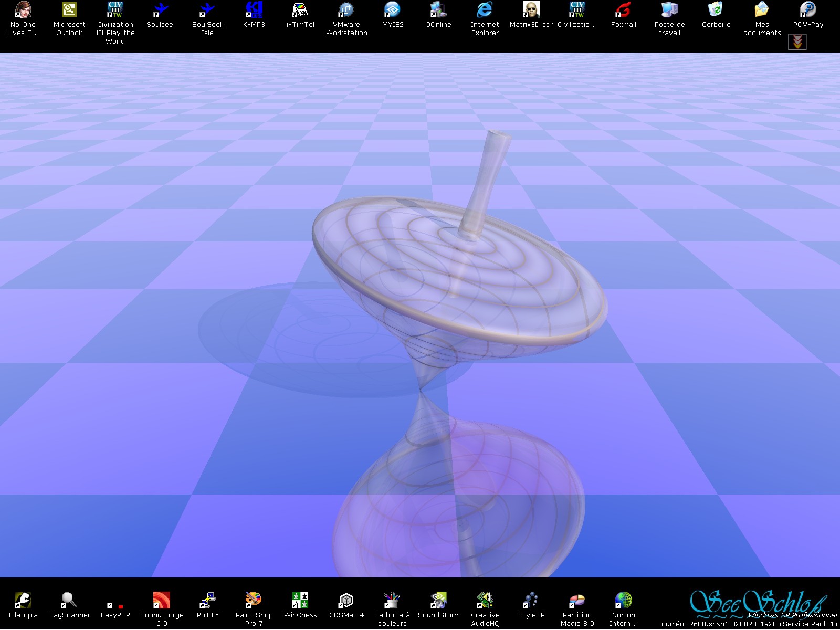Launch i-TimTel desktop icon
The width and height of the screenshot is (840, 630).
click(x=300, y=9)
